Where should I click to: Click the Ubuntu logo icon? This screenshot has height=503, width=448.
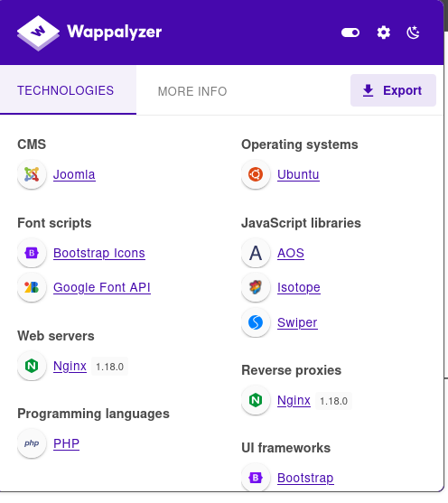coord(256,174)
